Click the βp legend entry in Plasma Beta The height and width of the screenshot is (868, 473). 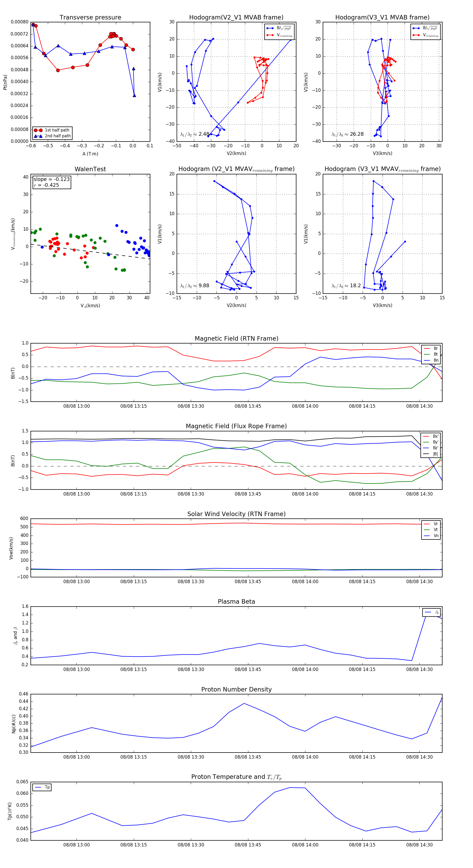pyautogui.click(x=432, y=612)
